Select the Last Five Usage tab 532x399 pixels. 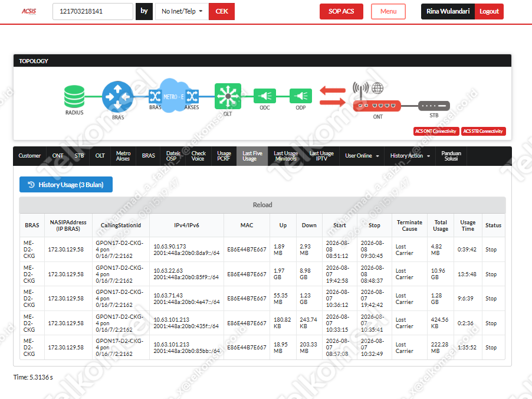pos(252,156)
